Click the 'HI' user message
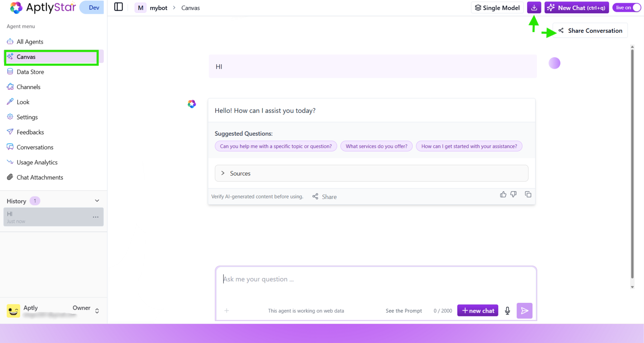The image size is (644, 343). click(x=373, y=67)
